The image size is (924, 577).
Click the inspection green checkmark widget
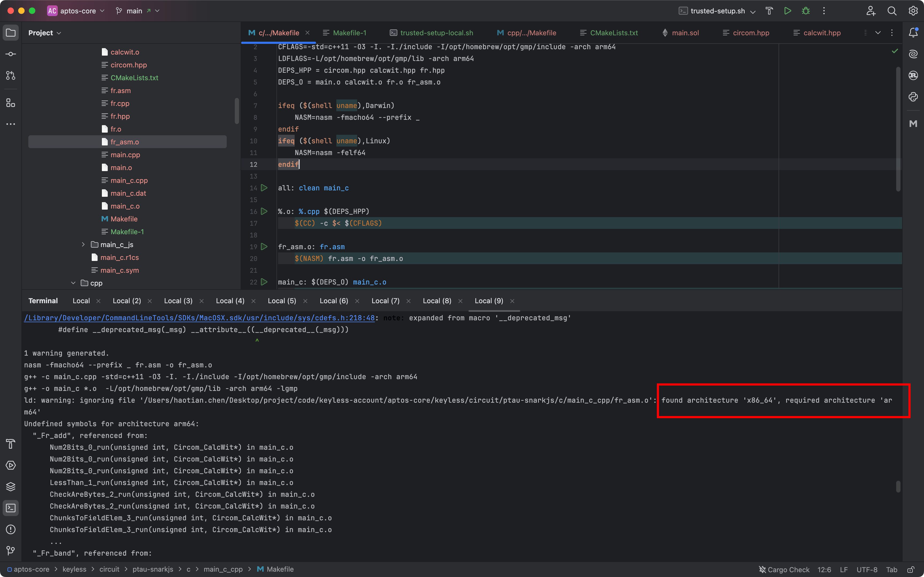(x=895, y=51)
